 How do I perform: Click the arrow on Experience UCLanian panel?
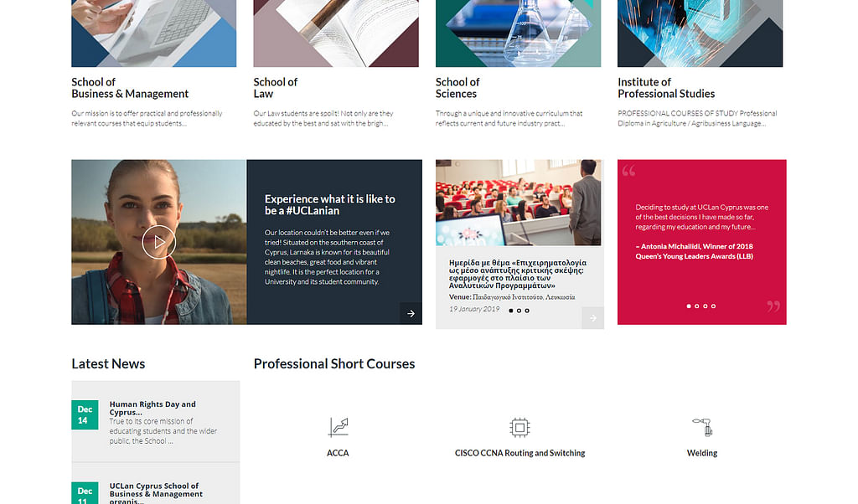point(411,313)
